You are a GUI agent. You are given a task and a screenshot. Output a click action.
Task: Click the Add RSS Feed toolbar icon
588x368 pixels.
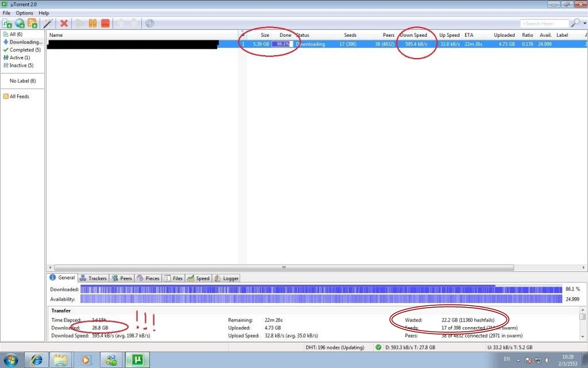[x=32, y=23]
